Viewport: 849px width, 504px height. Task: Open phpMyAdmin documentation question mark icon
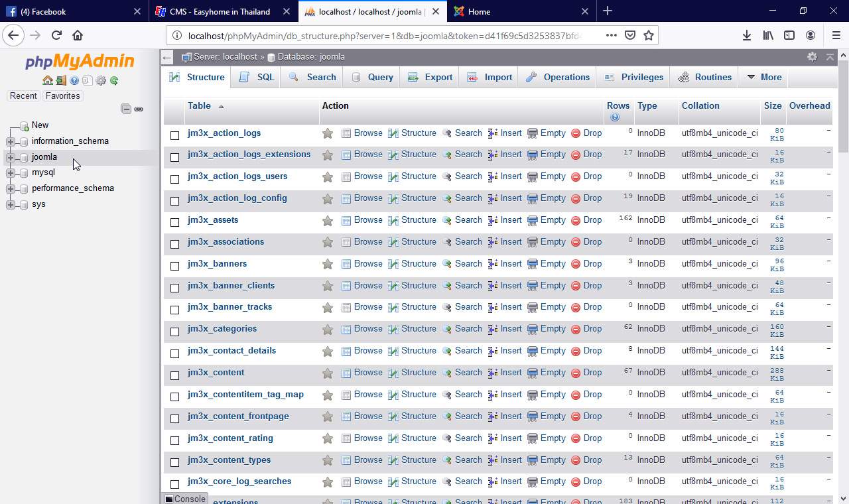(74, 80)
